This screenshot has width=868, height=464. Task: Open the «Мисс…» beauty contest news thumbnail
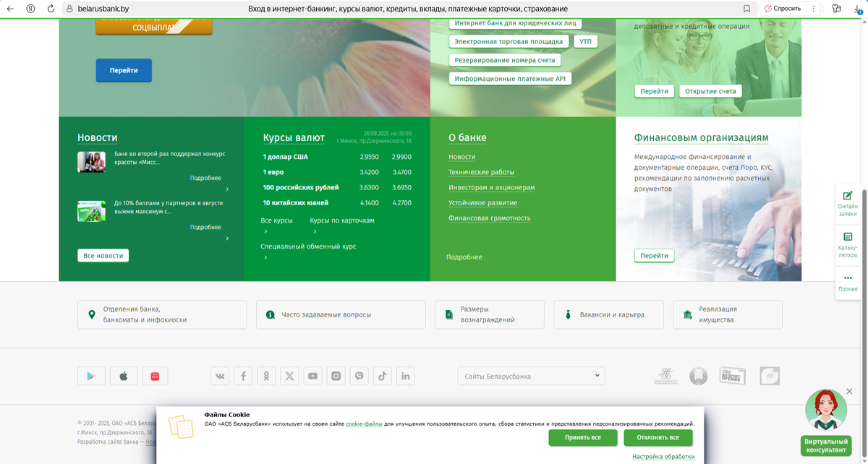(91, 161)
